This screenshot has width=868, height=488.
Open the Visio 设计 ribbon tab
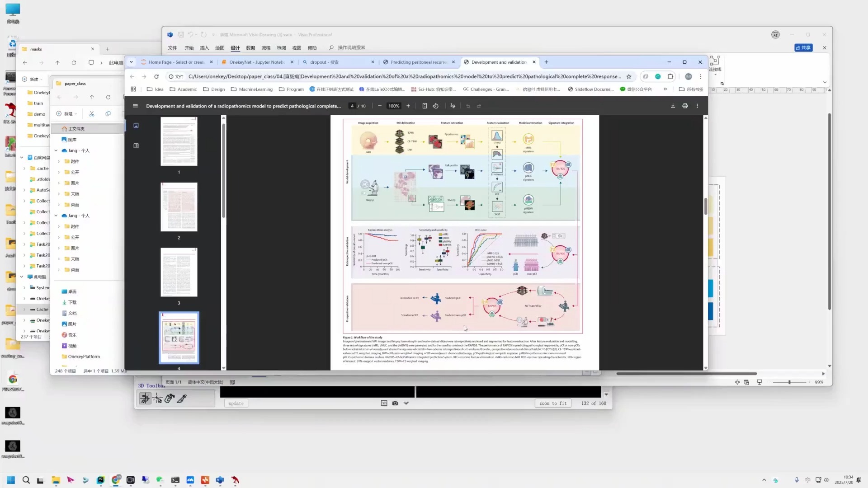(235, 48)
